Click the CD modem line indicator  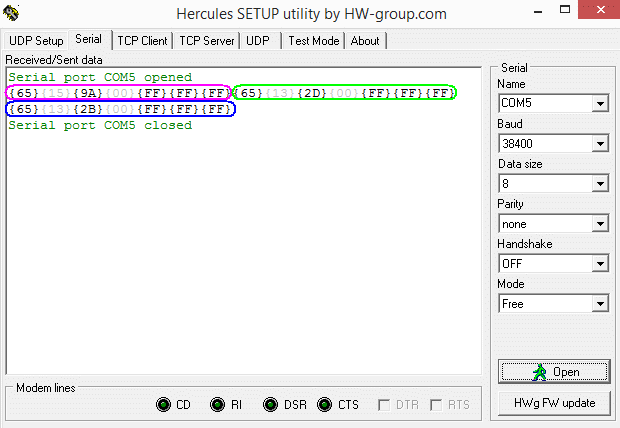[x=165, y=405]
